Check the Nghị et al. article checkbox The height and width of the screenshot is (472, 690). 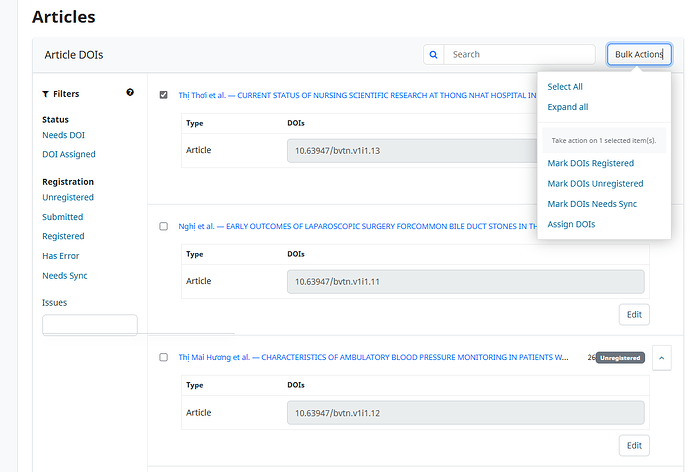tap(164, 226)
